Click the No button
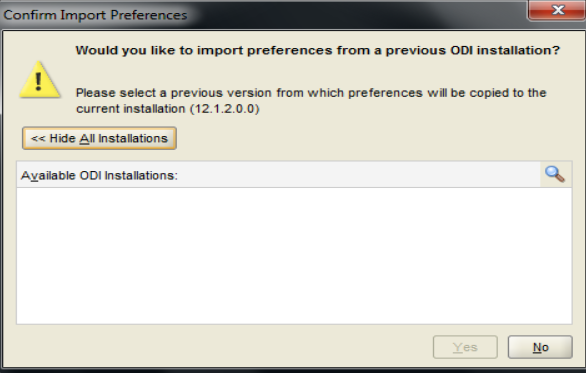Image resolution: width=586 pixels, height=373 pixels. [x=540, y=347]
